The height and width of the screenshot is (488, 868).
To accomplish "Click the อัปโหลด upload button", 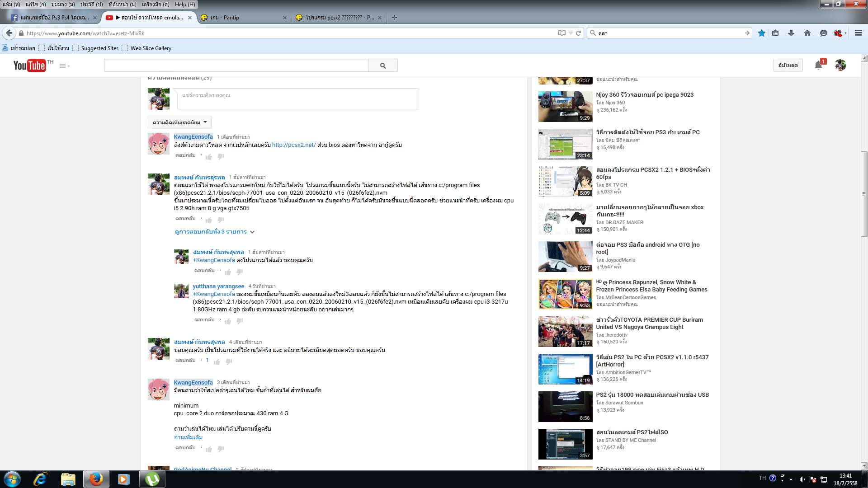I will click(x=788, y=65).
